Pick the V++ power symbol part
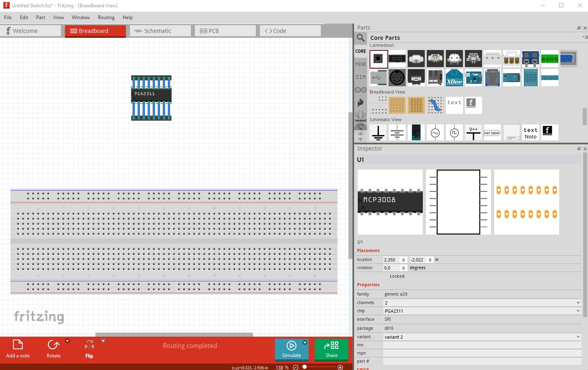The width and height of the screenshot is (588, 370). [473, 133]
